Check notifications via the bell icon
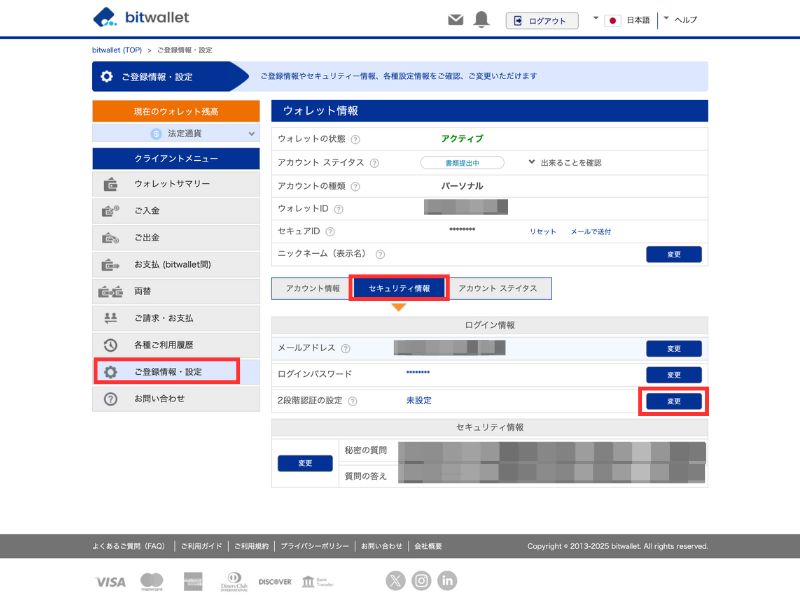The height and width of the screenshot is (600, 800). pos(483,18)
